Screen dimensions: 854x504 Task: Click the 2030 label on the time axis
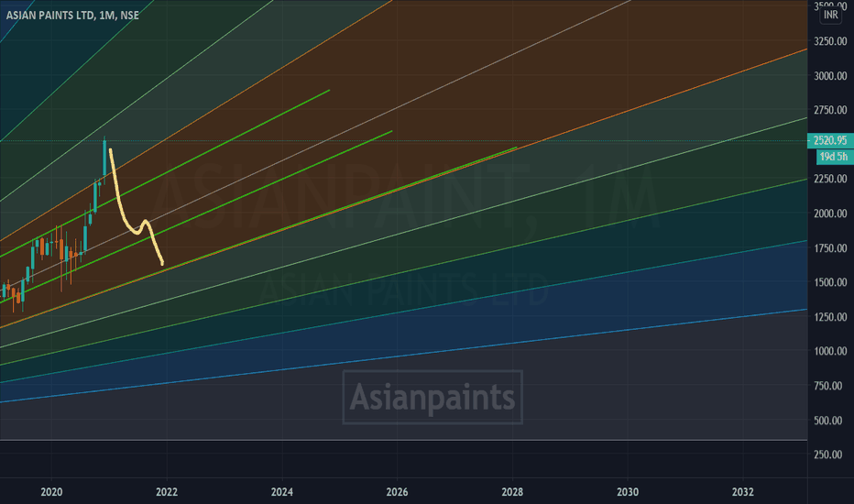point(628,492)
